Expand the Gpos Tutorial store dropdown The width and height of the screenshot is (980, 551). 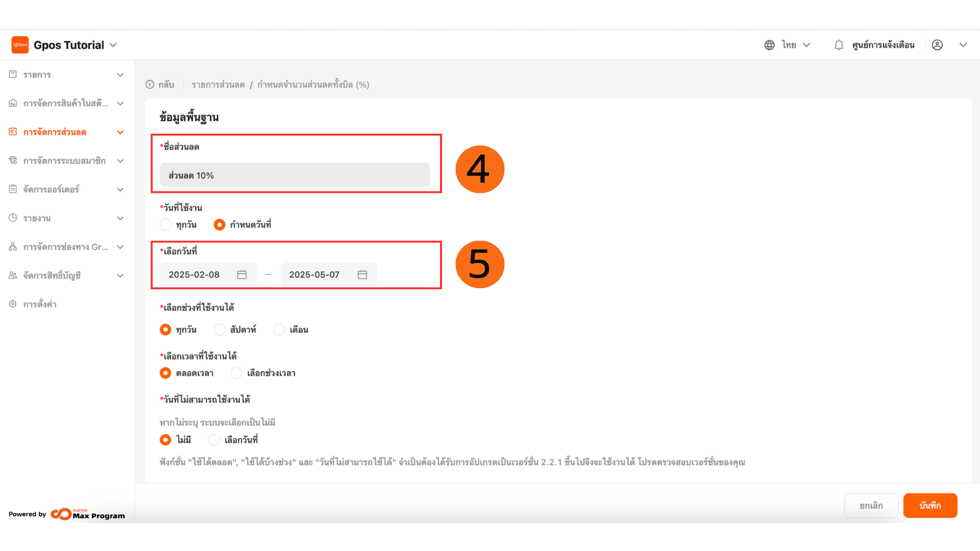coord(113,45)
